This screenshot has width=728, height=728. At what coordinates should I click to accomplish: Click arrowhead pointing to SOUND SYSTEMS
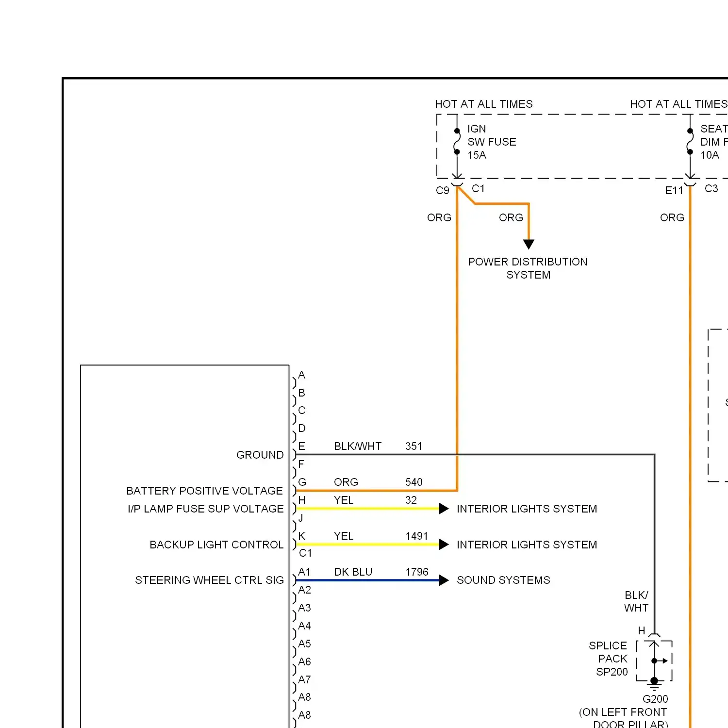(444, 580)
